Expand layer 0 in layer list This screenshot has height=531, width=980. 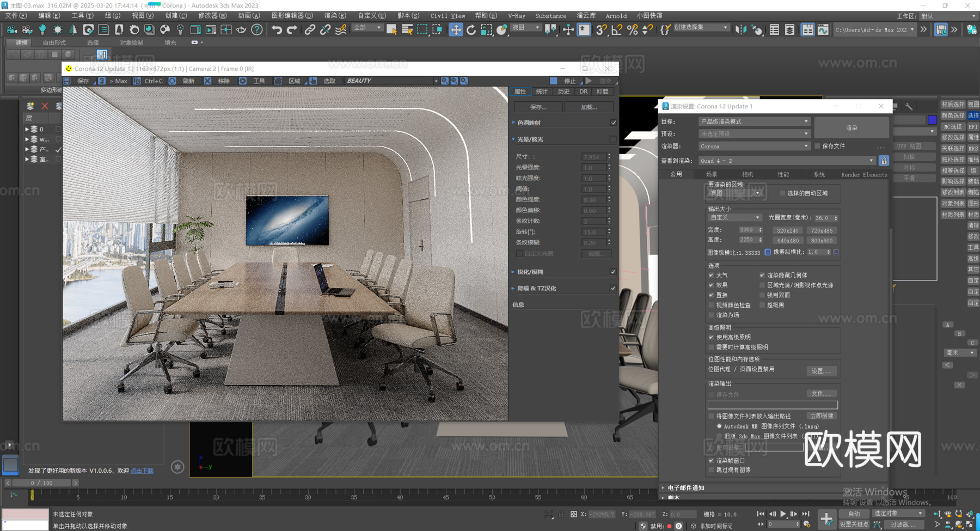pyautogui.click(x=27, y=129)
